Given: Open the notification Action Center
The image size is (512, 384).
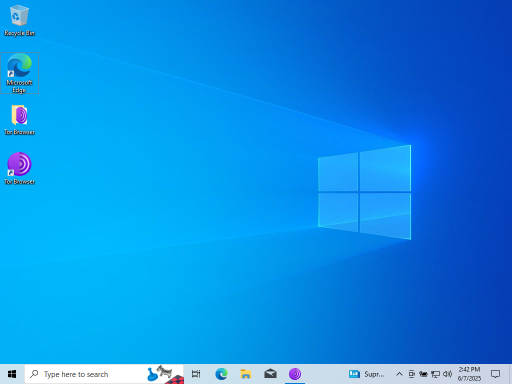Looking at the screenshot, I should [495, 374].
